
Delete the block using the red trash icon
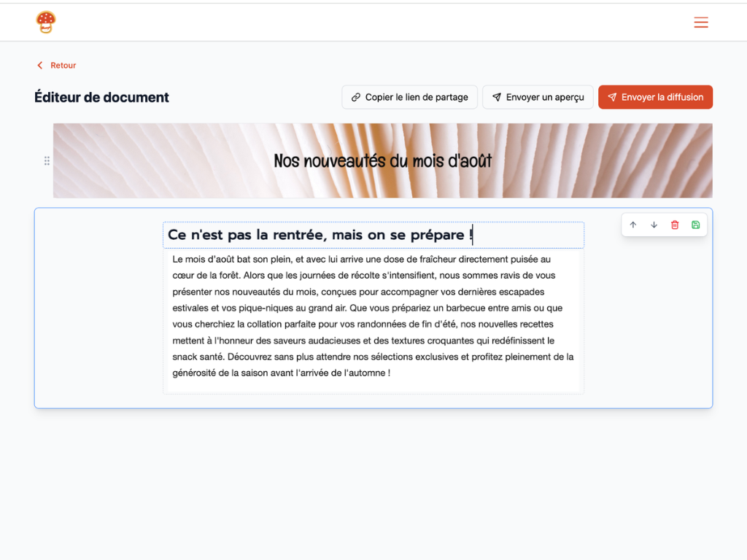click(x=675, y=225)
